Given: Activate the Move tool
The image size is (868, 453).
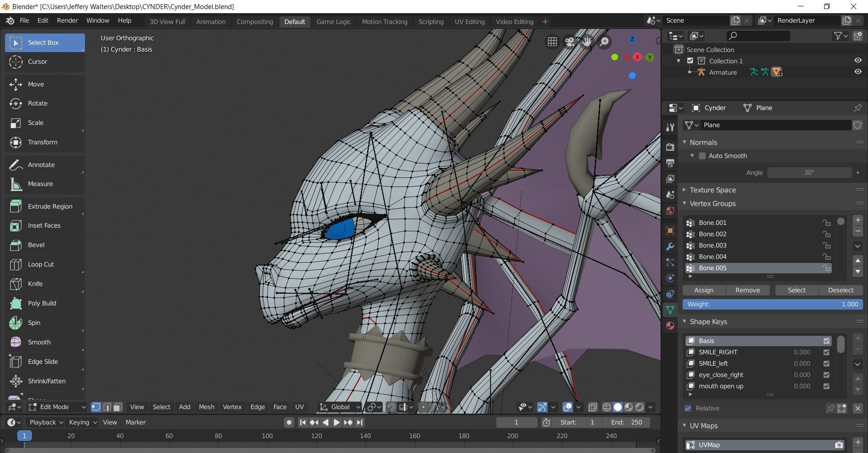Looking at the screenshot, I should point(45,84).
